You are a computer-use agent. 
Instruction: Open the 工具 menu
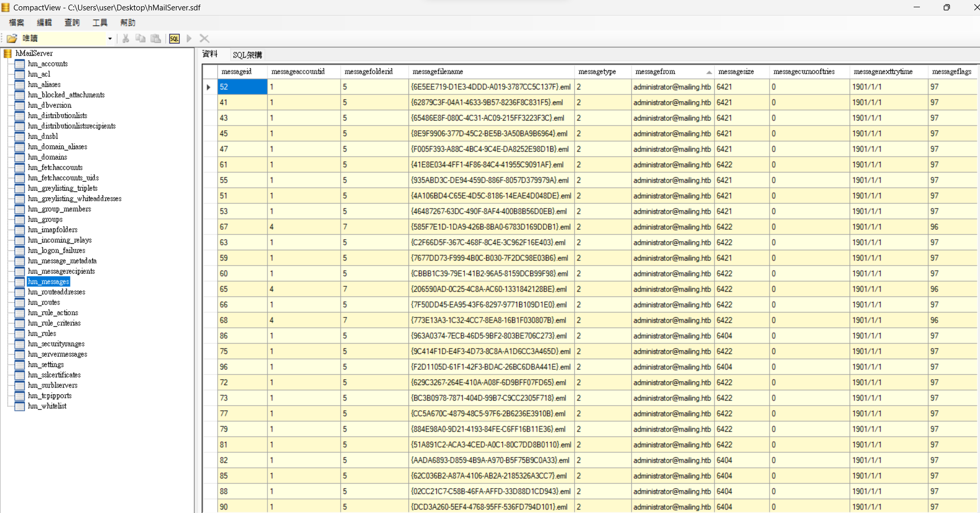coord(100,23)
